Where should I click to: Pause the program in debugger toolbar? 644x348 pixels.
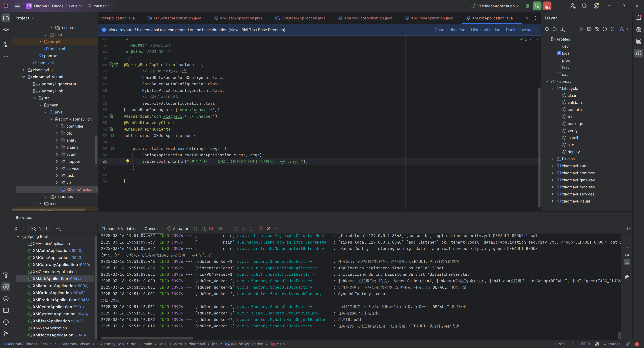point(228,229)
